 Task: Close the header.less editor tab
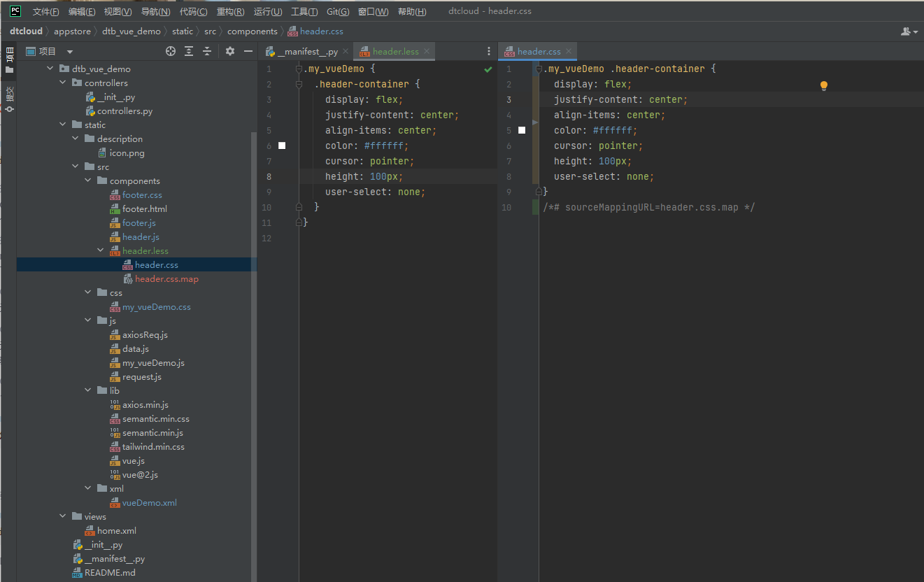[x=426, y=52]
